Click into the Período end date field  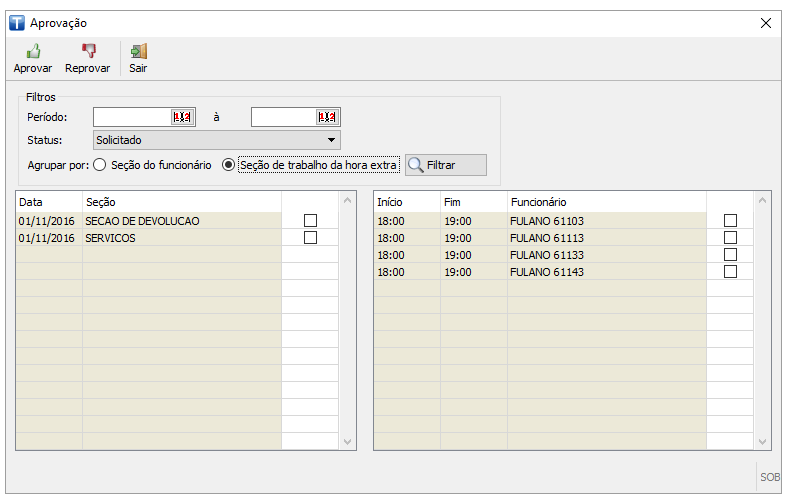click(x=282, y=117)
